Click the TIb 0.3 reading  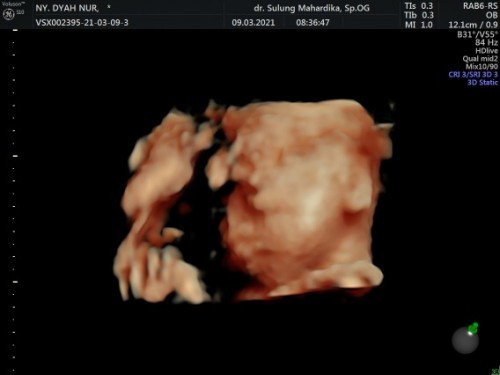coord(418,15)
